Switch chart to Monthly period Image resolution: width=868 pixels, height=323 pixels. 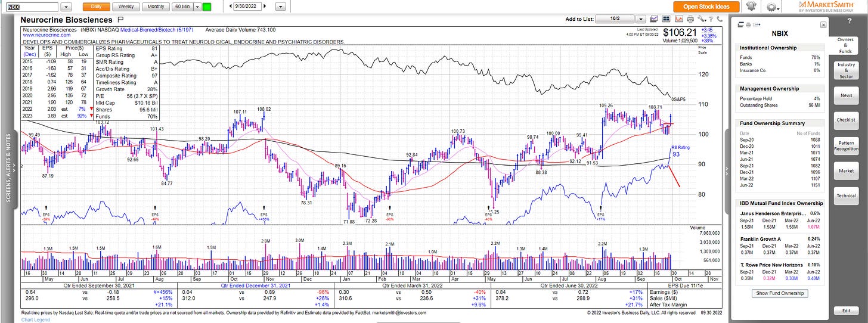(156, 7)
